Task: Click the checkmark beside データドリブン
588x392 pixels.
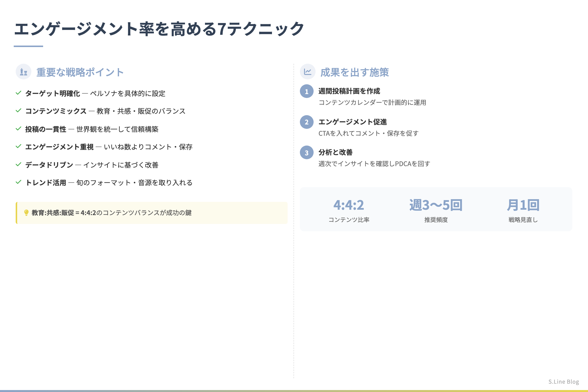Action: tap(19, 164)
